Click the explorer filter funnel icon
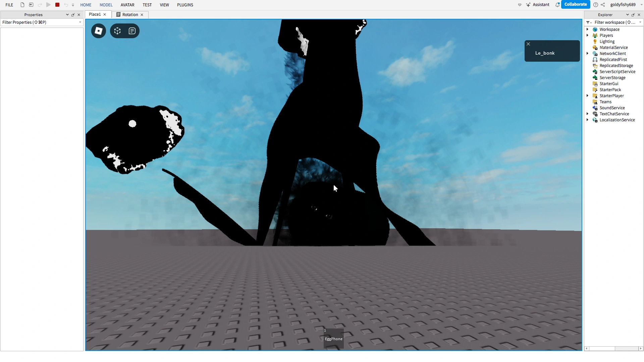This screenshot has height=362, width=644. pyautogui.click(x=588, y=22)
